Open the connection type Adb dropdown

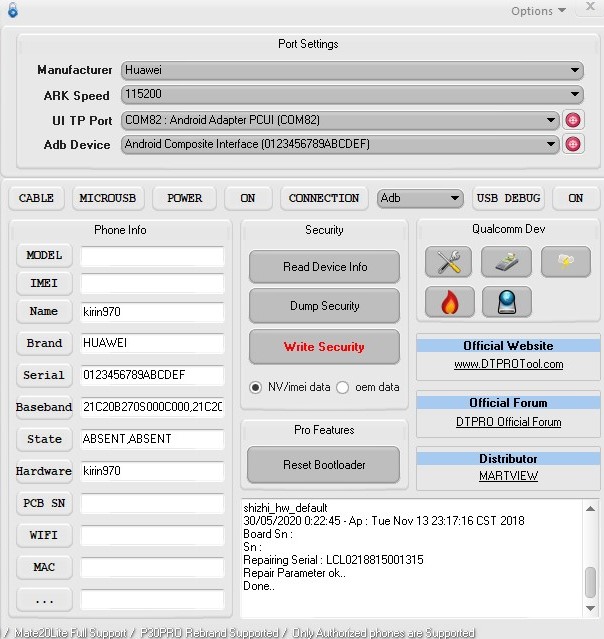(x=420, y=198)
